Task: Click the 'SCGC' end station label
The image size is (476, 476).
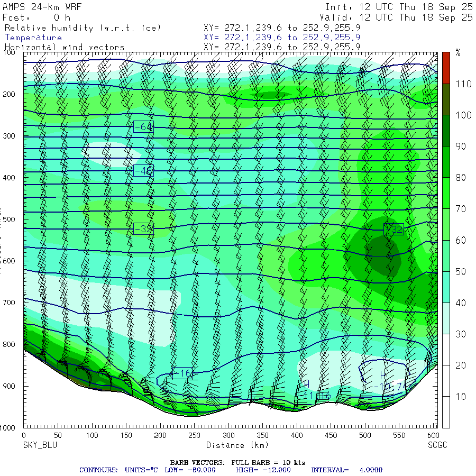Action: 437,445
